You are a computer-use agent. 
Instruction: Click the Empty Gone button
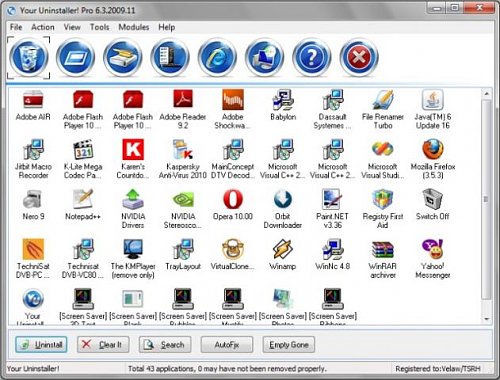[x=289, y=345]
